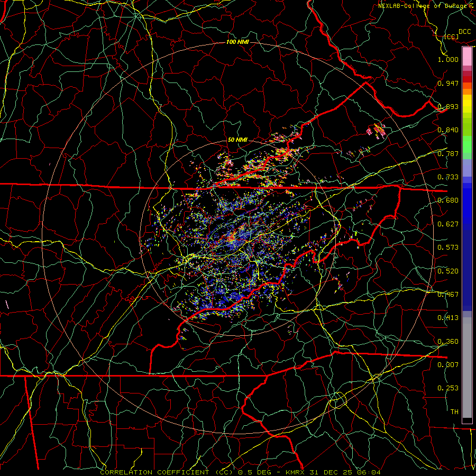Select the 0.573 legend value
The width and height of the screenshot is (476, 476).
coord(448,248)
